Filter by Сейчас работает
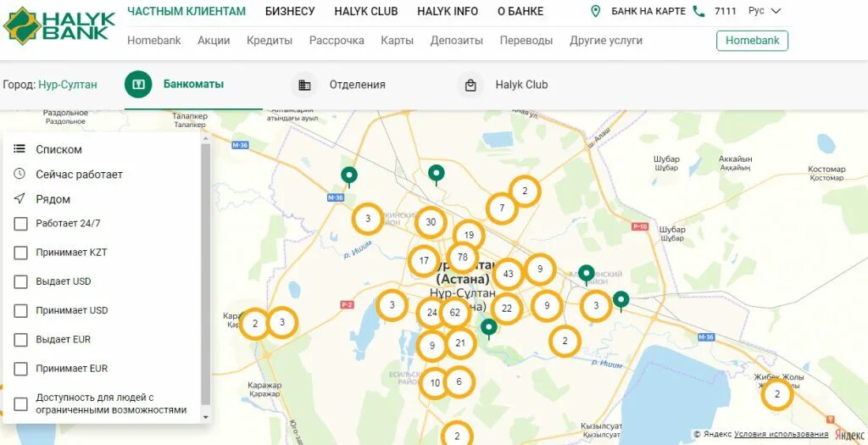This screenshot has height=445, width=868. pyautogui.click(x=79, y=175)
